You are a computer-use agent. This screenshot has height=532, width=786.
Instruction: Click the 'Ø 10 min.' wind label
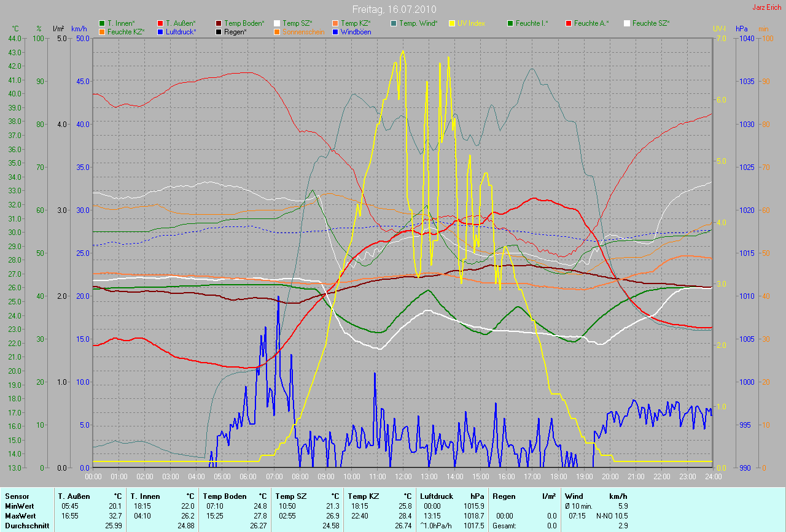(x=578, y=506)
